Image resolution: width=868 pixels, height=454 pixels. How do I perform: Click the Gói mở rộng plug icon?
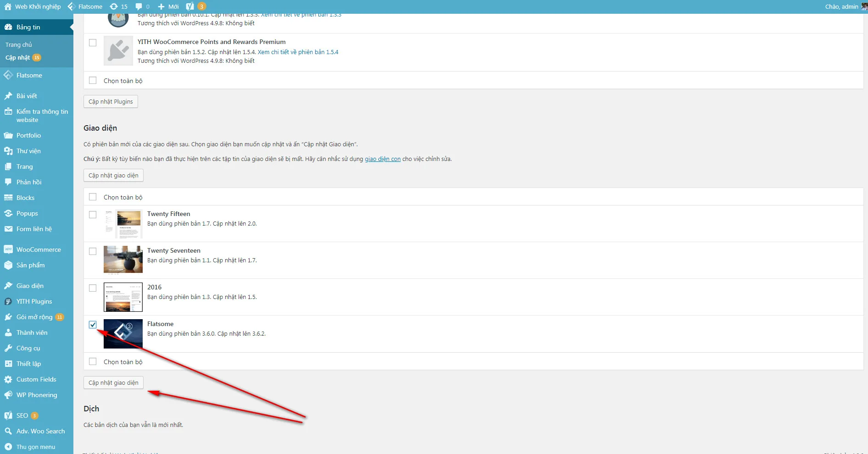(x=8, y=317)
